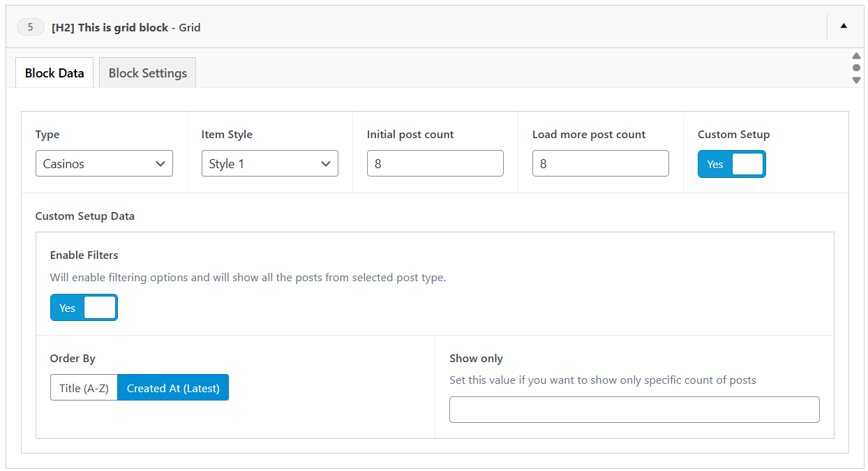Viewport: 868px width, 471px height.
Task: Expand the Item Style dropdown showing Style 1
Action: coord(269,164)
